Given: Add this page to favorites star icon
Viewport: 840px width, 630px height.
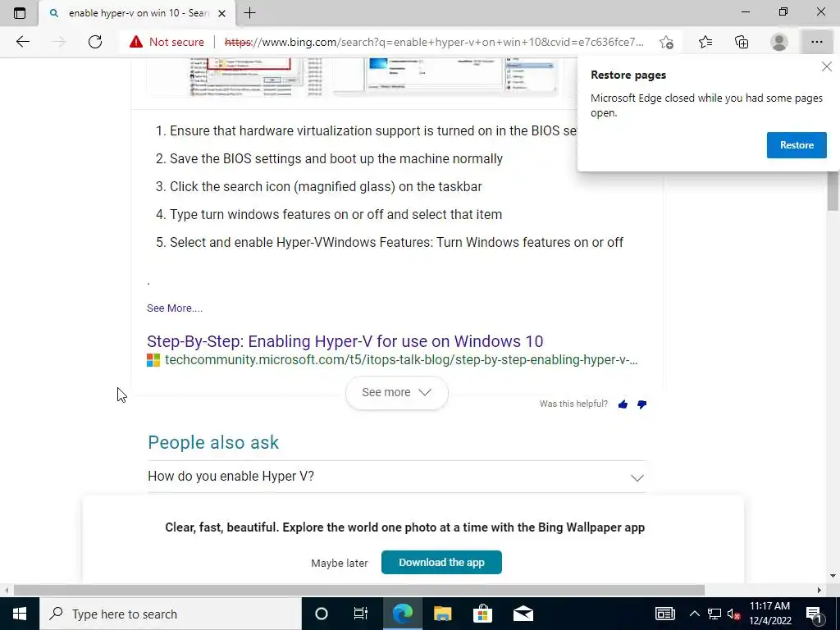Looking at the screenshot, I should point(666,42).
